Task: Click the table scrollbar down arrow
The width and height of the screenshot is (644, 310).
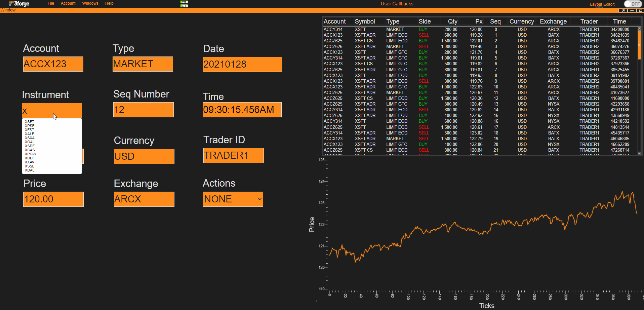Action: 639,153
